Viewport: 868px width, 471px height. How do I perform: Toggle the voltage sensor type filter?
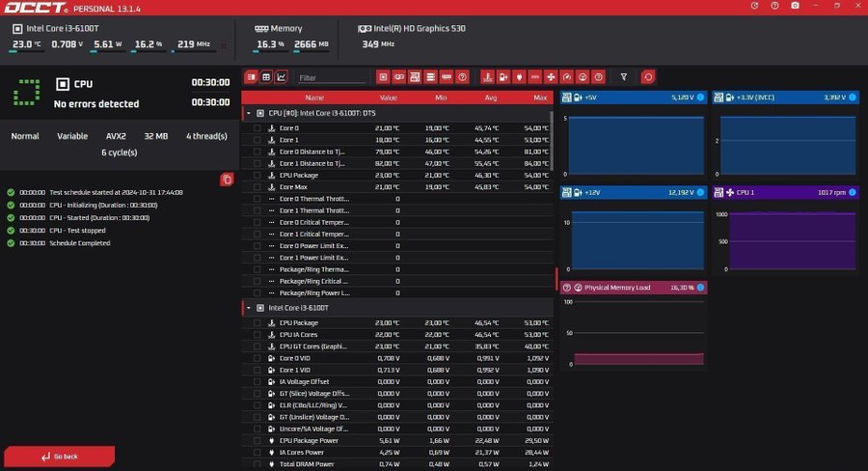(503, 77)
